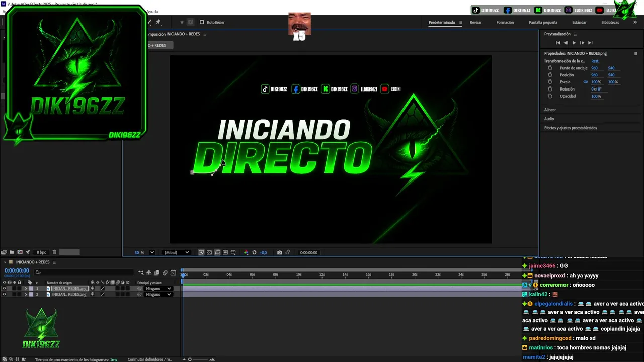The image size is (644, 362).
Task: Click the fast previews icon in viewer
Action: click(201, 252)
